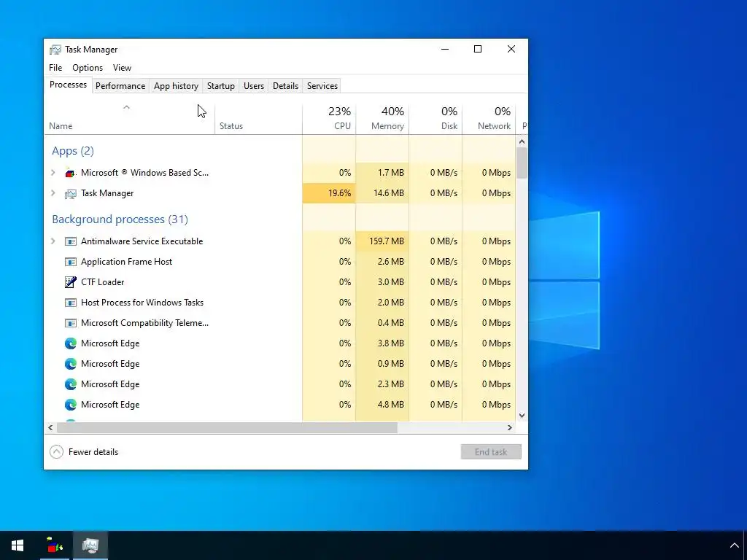This screenshot has width=747, height=560.
Task: Click the scroll left arrow
Action: (50, 427)
